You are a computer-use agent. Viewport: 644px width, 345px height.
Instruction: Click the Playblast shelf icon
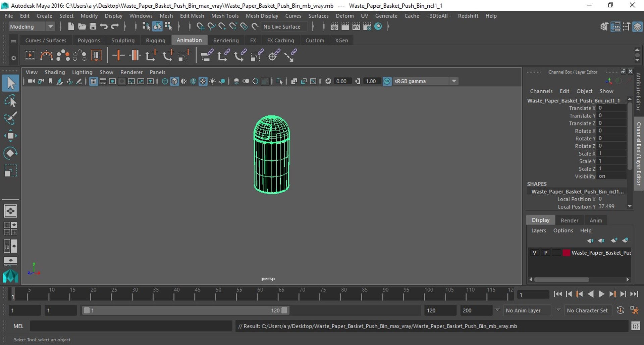(x=30, y=55)
